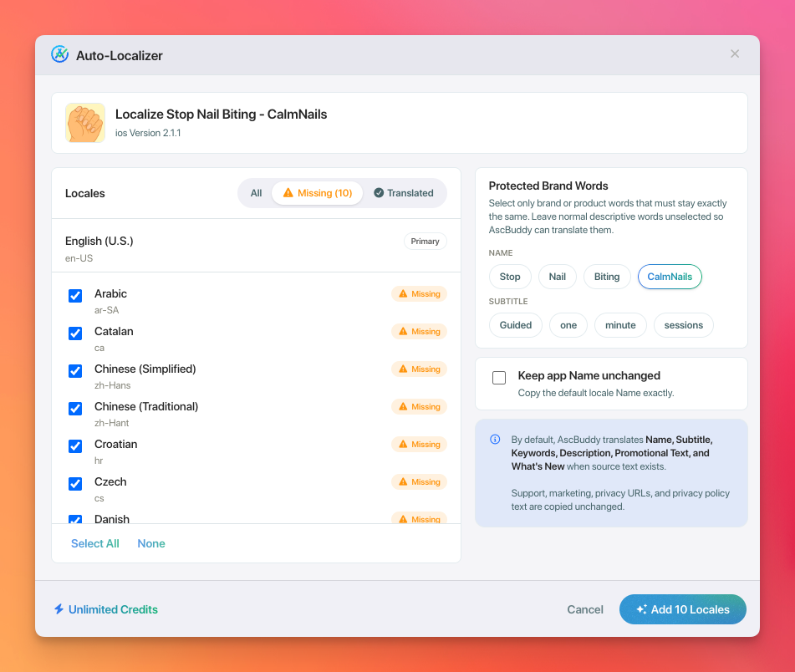Click the Missing badge for Croatian

pos(419,444)
